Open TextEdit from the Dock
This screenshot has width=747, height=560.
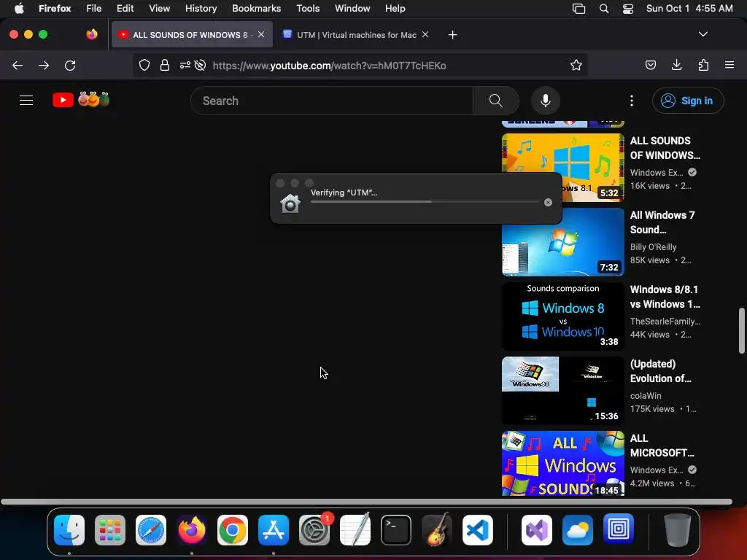355,529
